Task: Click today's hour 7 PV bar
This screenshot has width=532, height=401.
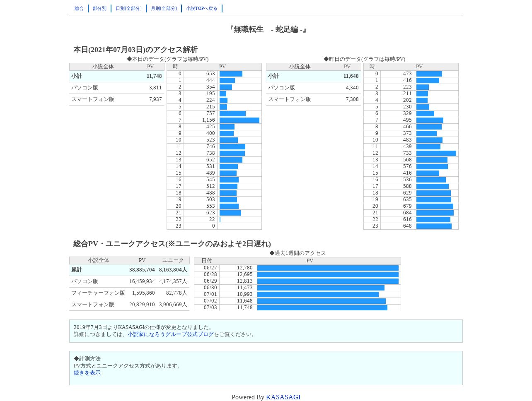Action: (x=239, y=120)
